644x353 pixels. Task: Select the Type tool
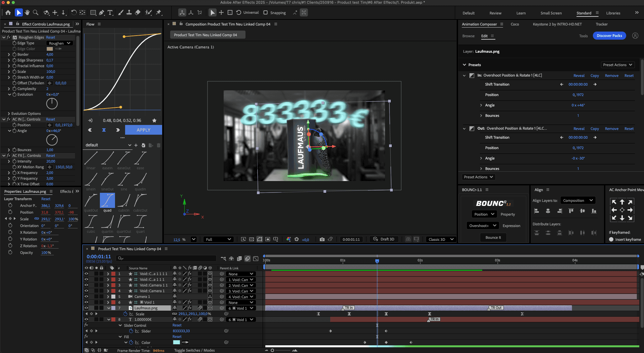[110, 13]
